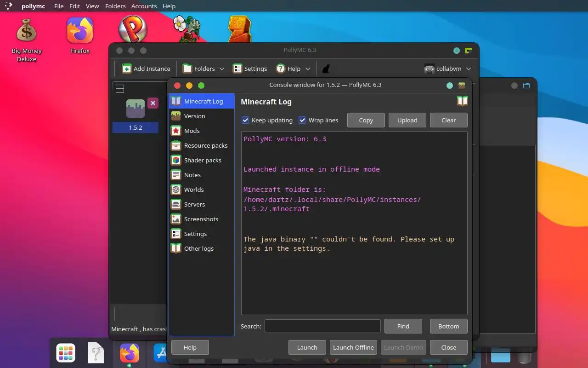The width and height of the screenshot is (588, 368).
Task: Open the Peggle desktop icon with letter P
Action: point(133,29)
